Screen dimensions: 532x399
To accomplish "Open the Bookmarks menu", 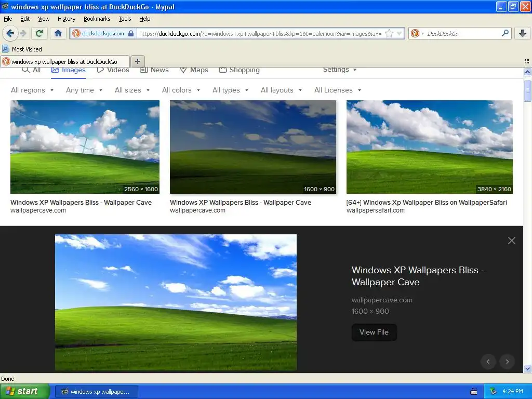I will point(97,19).
